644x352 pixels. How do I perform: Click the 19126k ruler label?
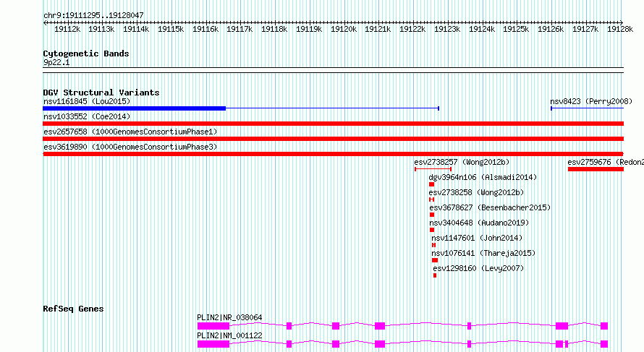click(x=551, y=29)
